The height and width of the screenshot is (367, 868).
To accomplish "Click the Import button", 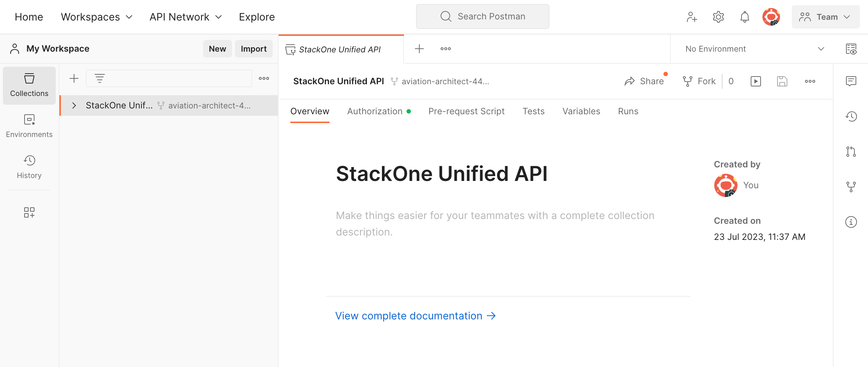I will (254, 49).
